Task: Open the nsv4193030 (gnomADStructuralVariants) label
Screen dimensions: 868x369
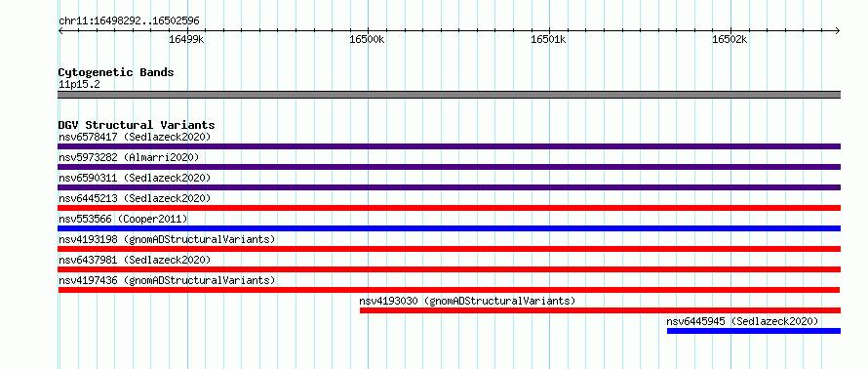Action: coord(467,301)
